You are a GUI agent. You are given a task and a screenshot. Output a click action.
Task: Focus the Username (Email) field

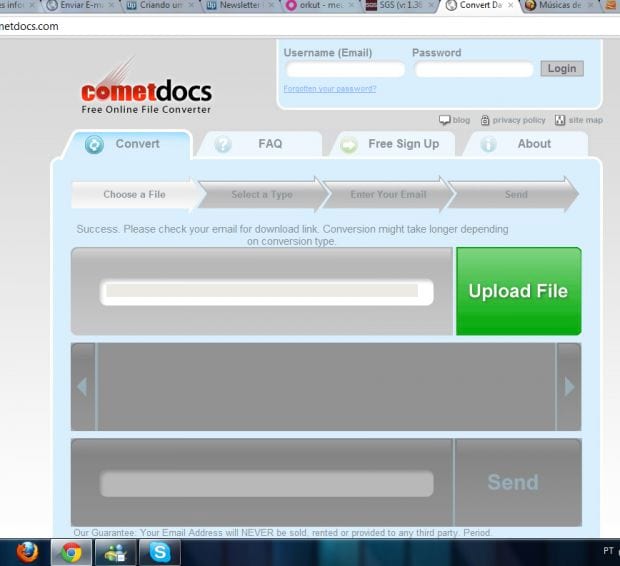[x=345, y=70]
